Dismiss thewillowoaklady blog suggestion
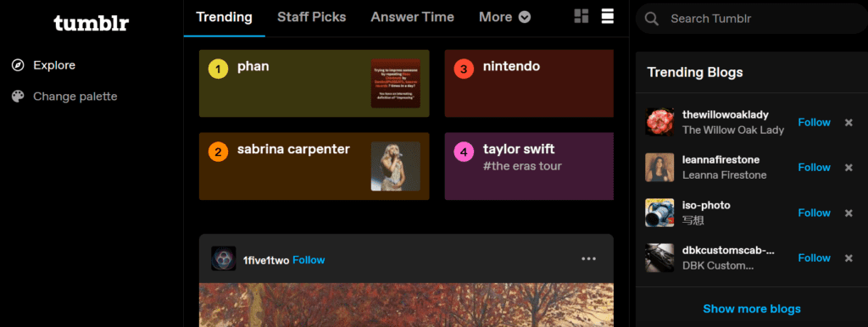868x327 pixels. point(849,122)
